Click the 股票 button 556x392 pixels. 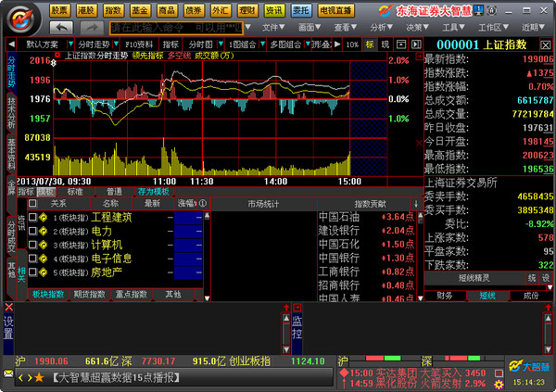click(59, 10)
